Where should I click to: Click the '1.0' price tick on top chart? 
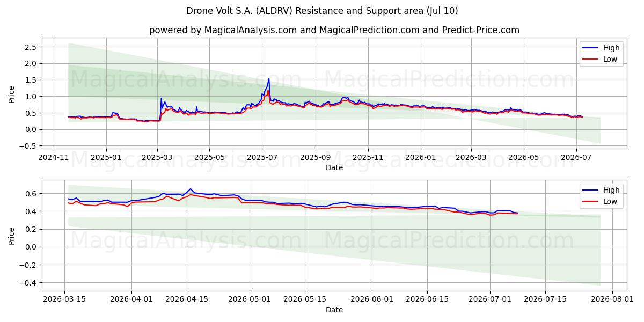click(x=31, y=97)
